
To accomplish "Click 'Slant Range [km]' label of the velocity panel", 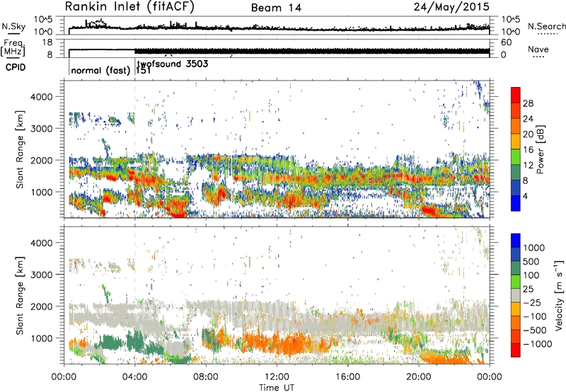I will [x=21, y=295].
